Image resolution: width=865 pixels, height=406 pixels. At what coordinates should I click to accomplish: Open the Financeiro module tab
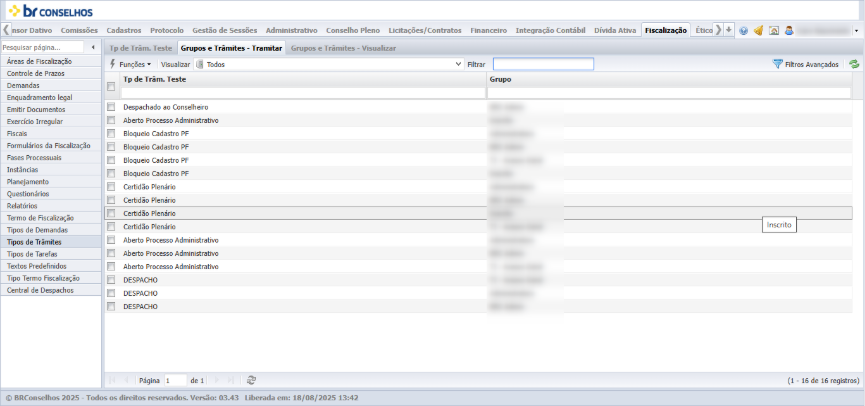[488, 30]
